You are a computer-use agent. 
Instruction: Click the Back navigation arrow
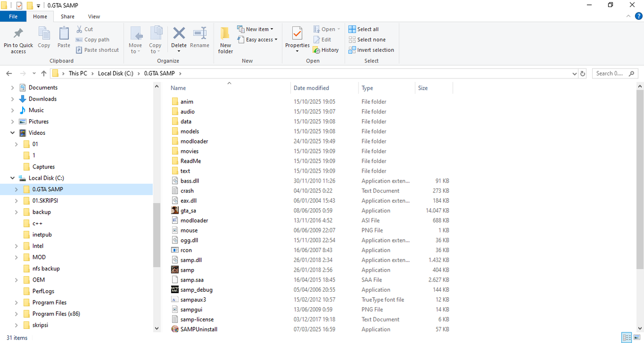[x=9, y=73]
